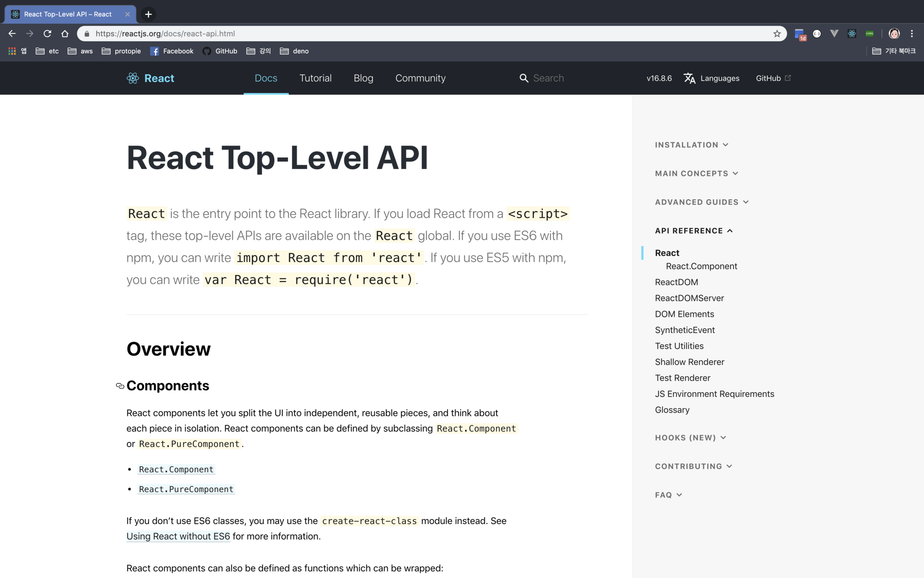This screenshot has width=924, height=578.
Task: Bookmark page with the star icon
Action: tap(777, 33)
